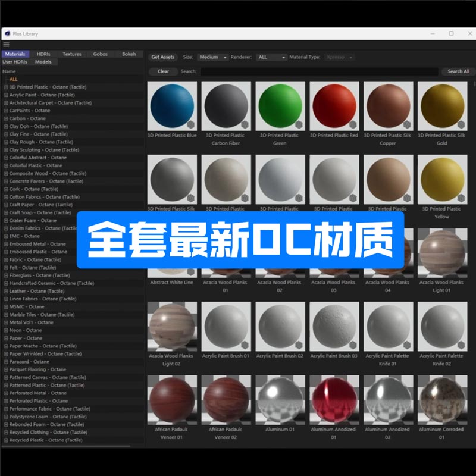This screenshot has height=476, width=476.
Task: Maximize the Plus Library window
Action: coord(451,34)
